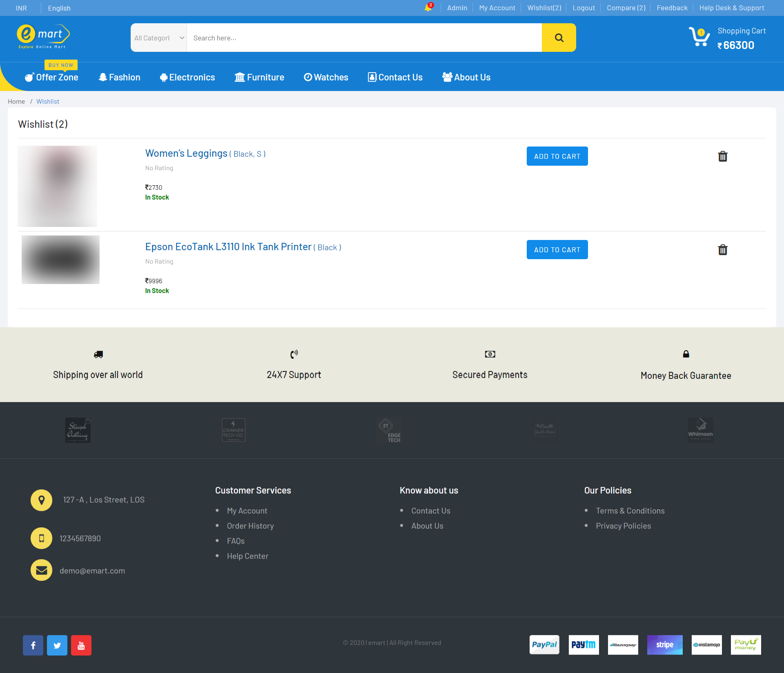Click the Search here input field
Viewport: 784px width, 673px height.
coord(364,38)
